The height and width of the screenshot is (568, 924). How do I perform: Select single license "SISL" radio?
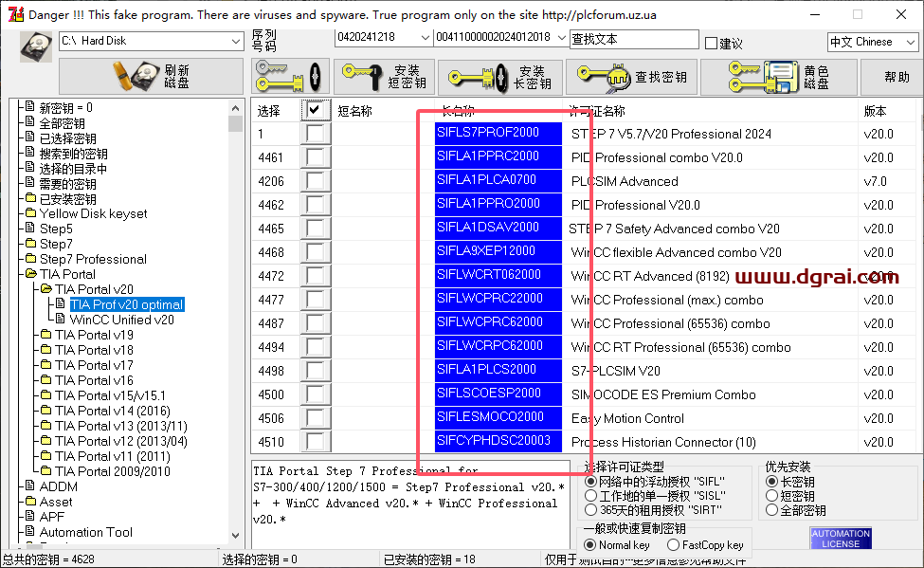pos(590,495)
